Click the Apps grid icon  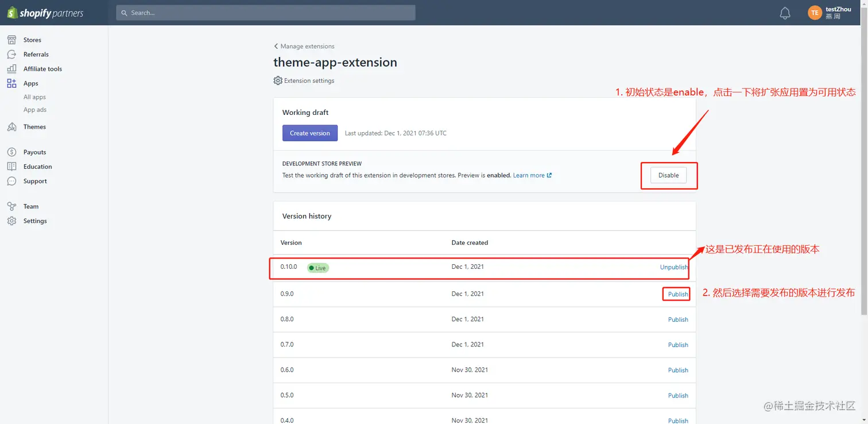tap(11, 83)
